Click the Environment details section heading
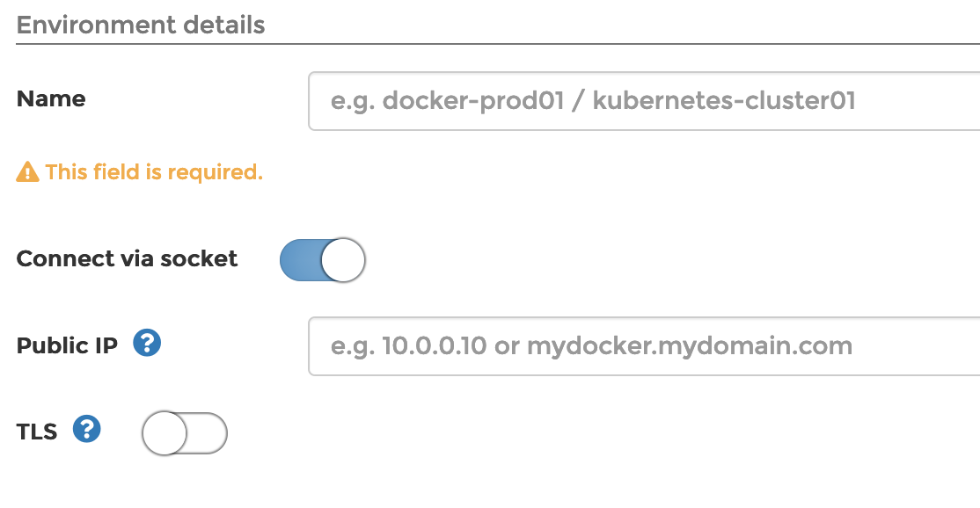 pos(141,25)
